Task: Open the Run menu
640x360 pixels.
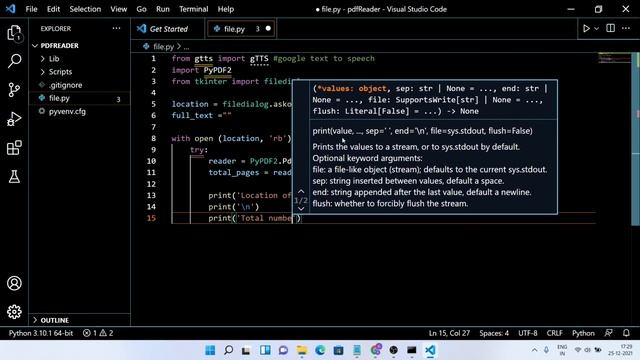Action: coord(162,9)
